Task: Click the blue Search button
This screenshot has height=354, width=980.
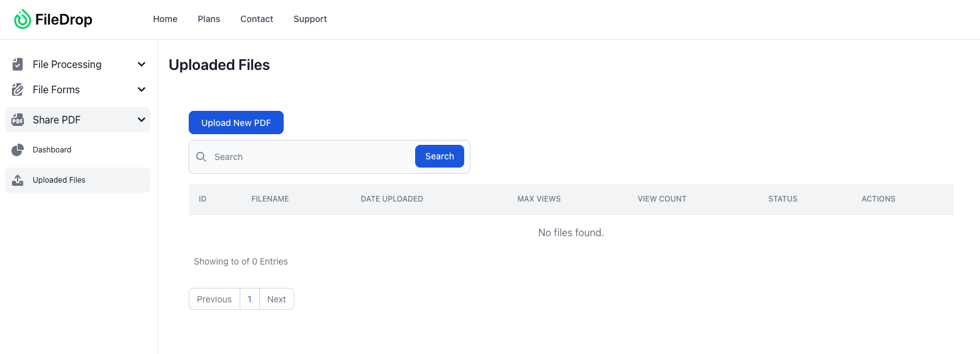Action: pos(440,156)
